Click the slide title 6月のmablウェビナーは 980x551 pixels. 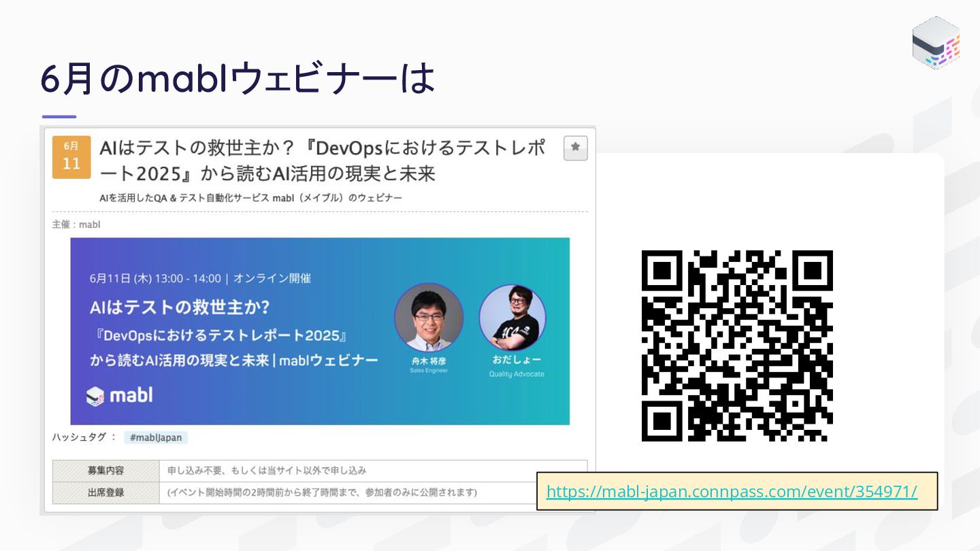pyautogui.click(x=237, y=80)
